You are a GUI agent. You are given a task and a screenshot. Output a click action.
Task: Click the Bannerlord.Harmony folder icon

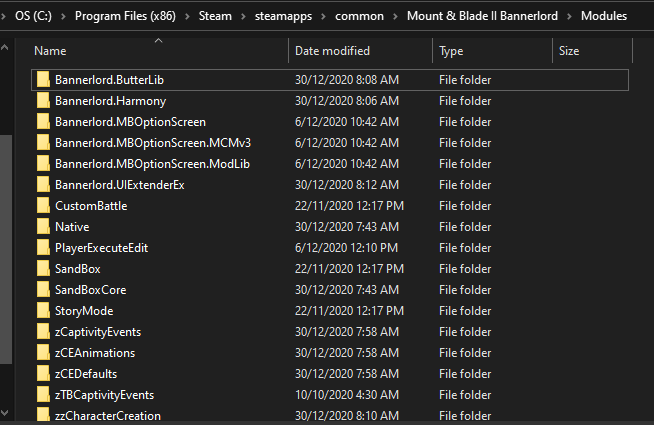point(43,101)
